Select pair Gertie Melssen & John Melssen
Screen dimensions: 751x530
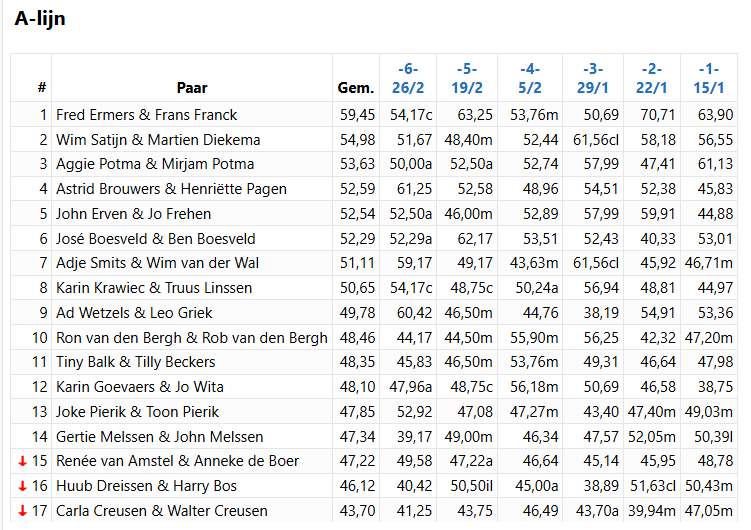pyautogui.click(x=159, y=437)
